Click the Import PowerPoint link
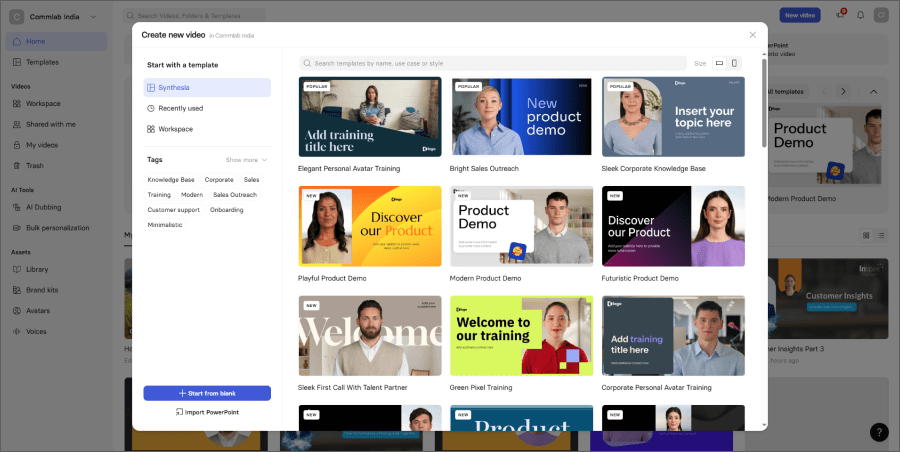 pos(207,412)
